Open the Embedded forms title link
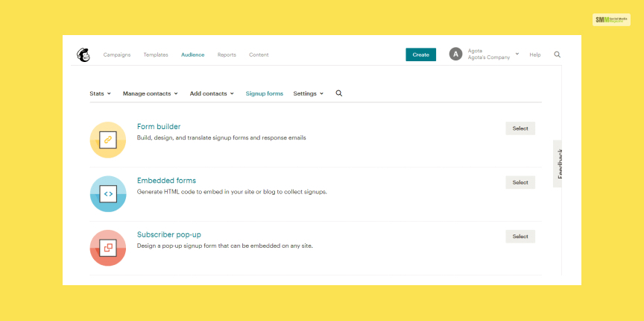 pyautogui.click(x=166, y=181)
